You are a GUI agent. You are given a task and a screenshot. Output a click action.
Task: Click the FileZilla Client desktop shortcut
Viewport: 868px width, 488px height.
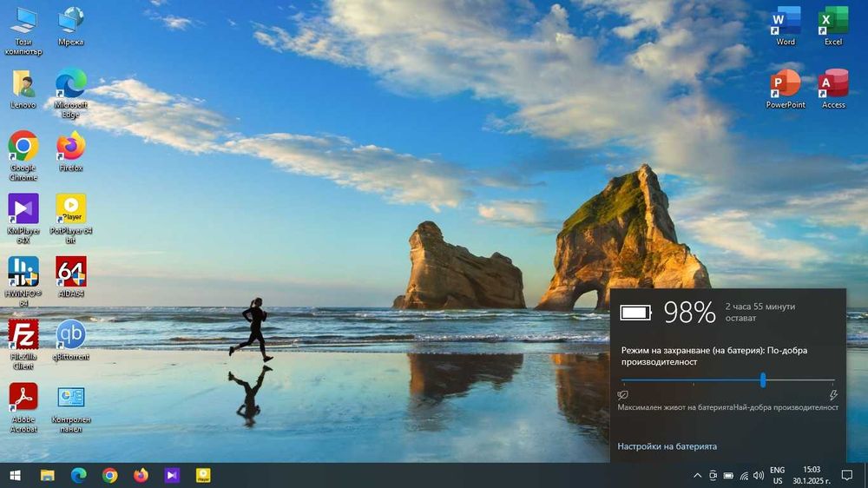(23, 334)
